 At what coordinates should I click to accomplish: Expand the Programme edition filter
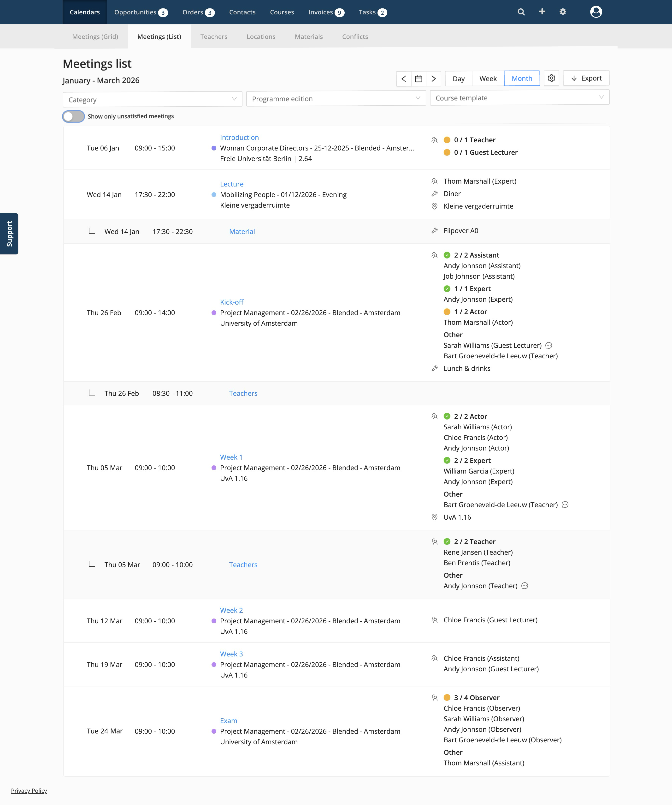point(336,98)
